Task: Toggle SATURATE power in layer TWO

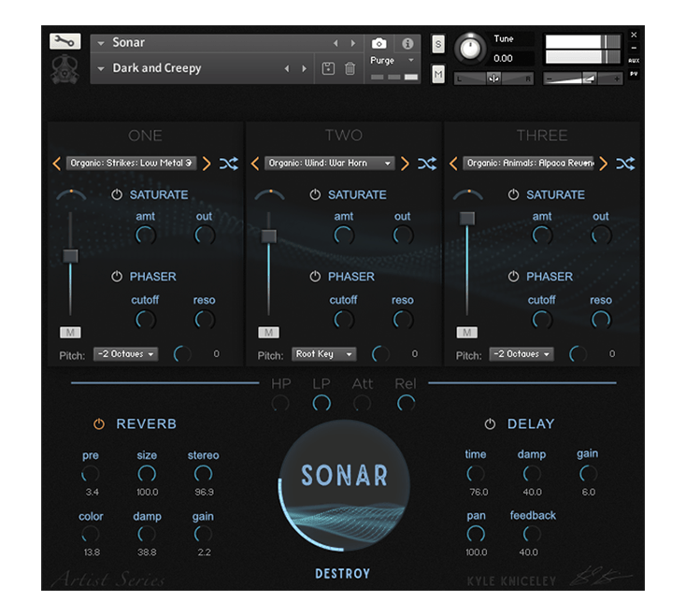Action: point(315,194)
